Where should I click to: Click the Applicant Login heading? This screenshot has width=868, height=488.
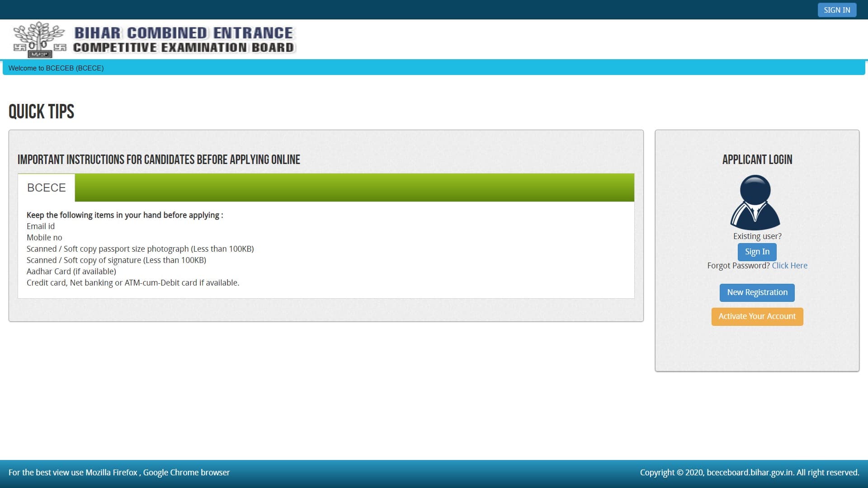point(757,160)
